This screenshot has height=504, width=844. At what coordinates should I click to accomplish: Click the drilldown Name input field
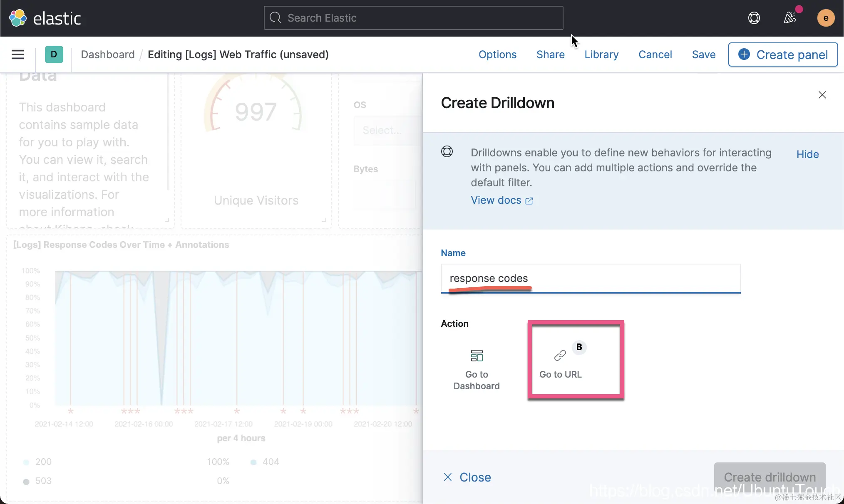tap(590, 278)
